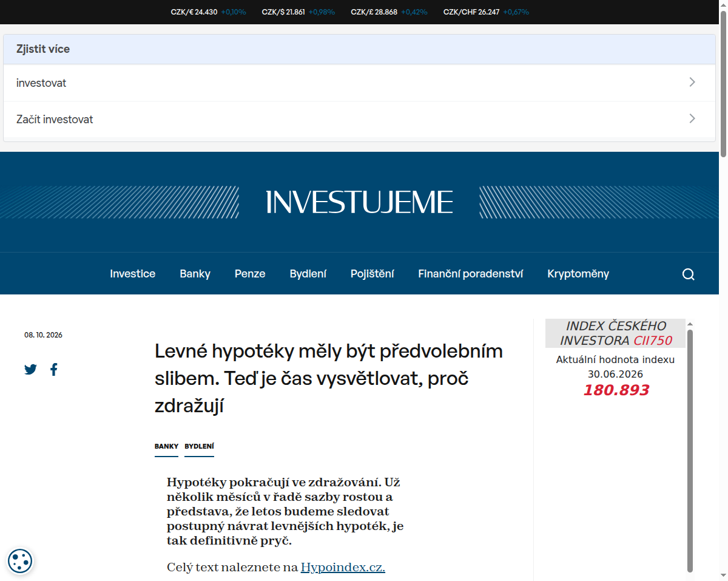Click the article date 08. 10. 2026

(43, 335)
